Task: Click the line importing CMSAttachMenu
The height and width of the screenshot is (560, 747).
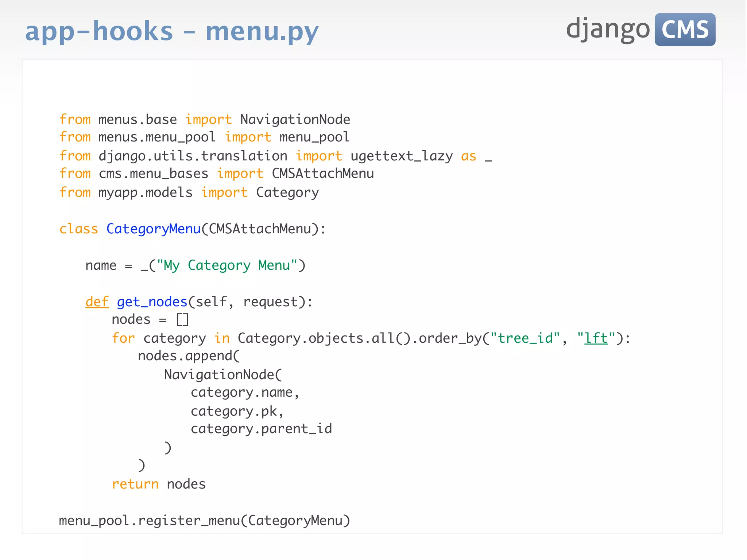Action: pyautogui.click(x=217, y=174)
